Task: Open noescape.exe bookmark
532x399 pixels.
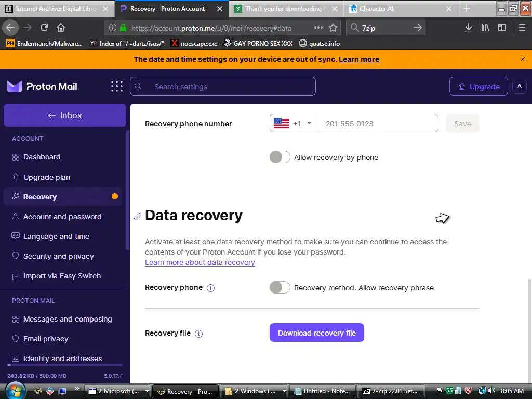Action: (x=194, y=44)
